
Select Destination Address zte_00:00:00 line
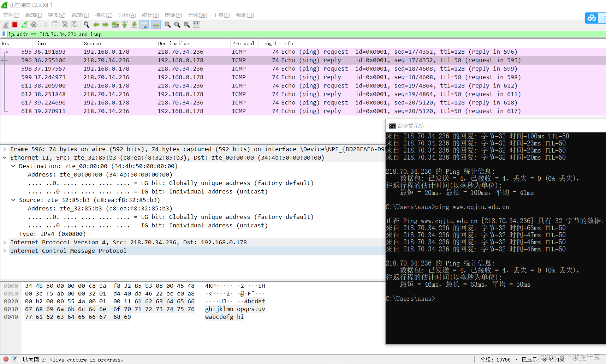pos(100,175)
